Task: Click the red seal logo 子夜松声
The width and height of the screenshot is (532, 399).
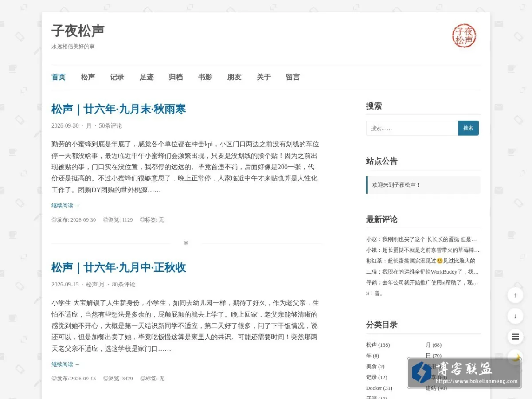Action: pos(464,35)
